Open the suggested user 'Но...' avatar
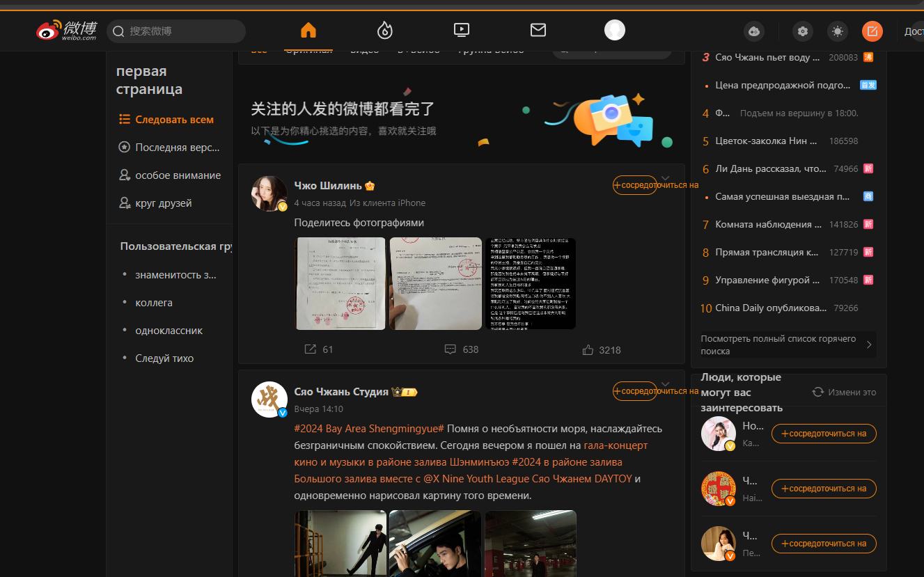Screen dimensions: 924x577 point(718,434)
